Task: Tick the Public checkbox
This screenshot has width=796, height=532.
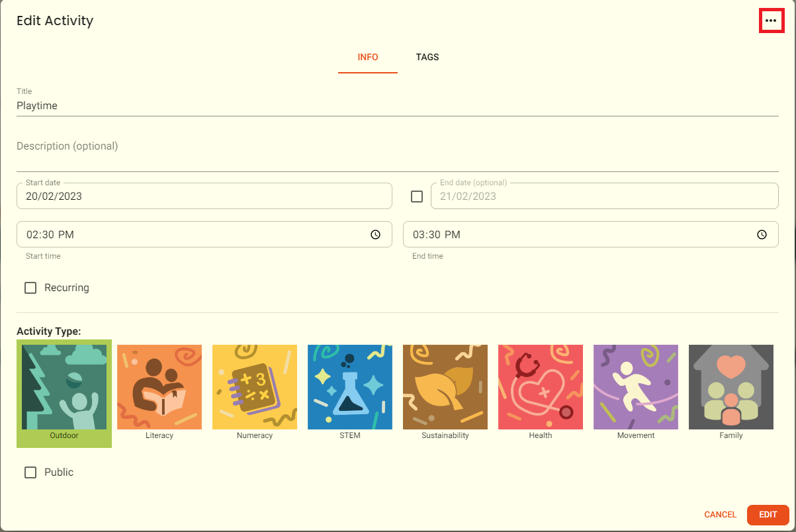Action: [x=30, y=472]
